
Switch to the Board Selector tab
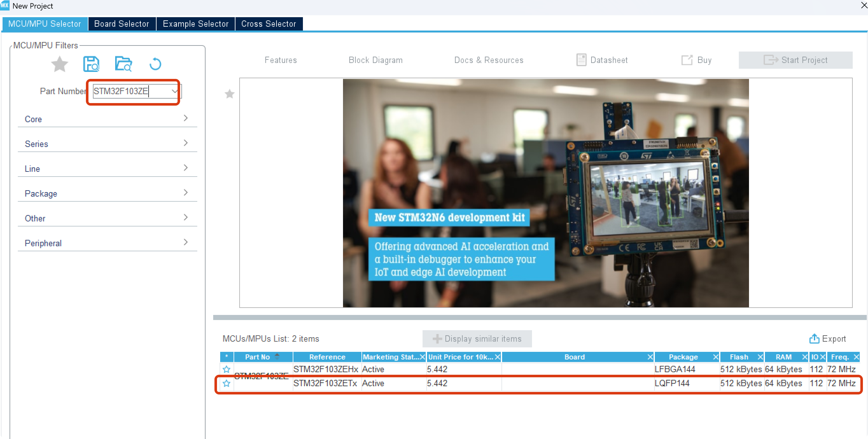pos(122,24)
